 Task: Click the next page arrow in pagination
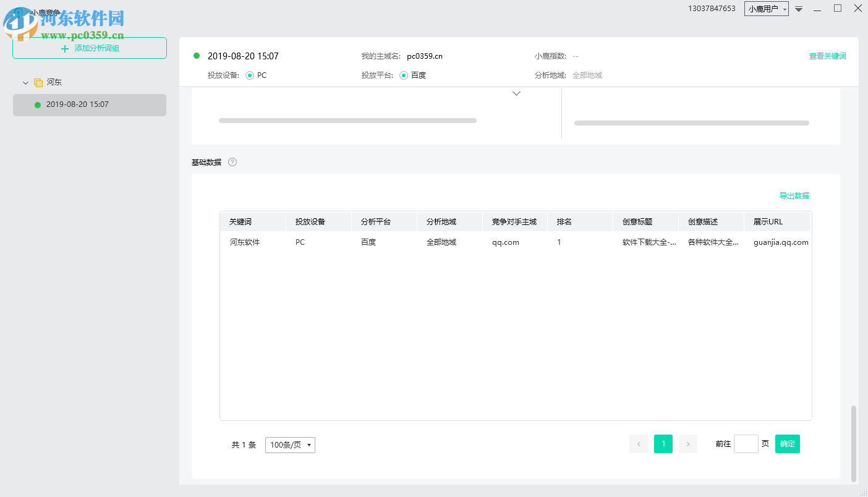[688, 444]
